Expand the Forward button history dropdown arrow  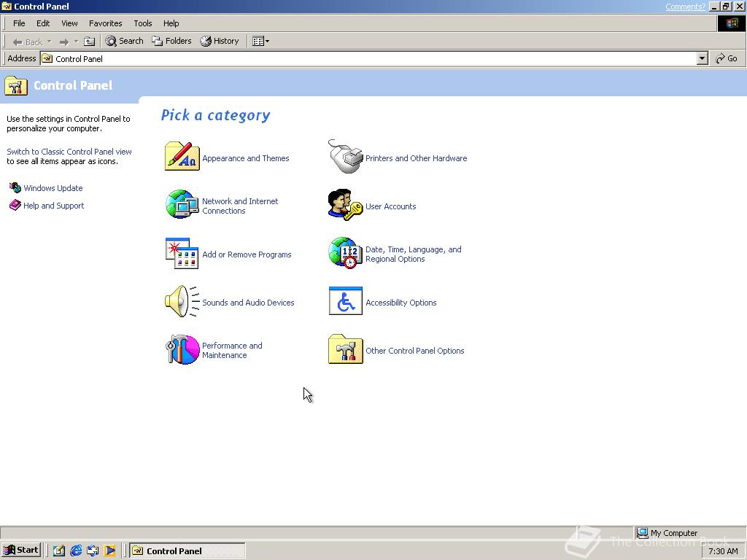coord(76,42)
